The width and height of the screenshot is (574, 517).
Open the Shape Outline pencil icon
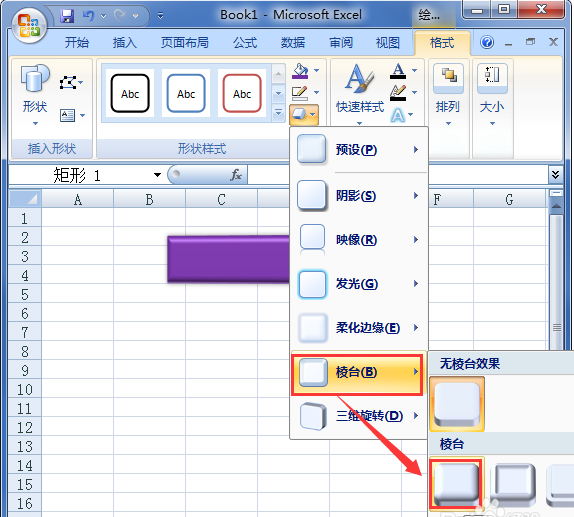click(x=300, y=93)
